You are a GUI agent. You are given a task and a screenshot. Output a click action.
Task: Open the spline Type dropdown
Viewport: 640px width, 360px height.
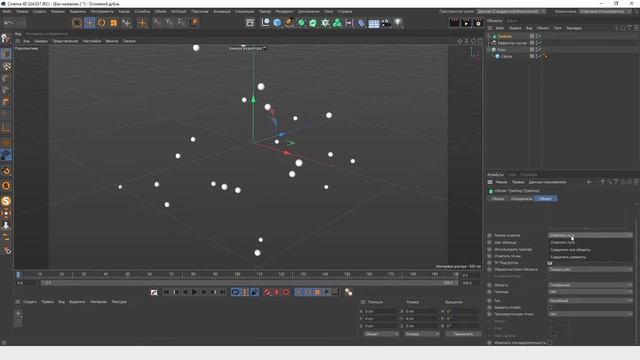(590, 300)
